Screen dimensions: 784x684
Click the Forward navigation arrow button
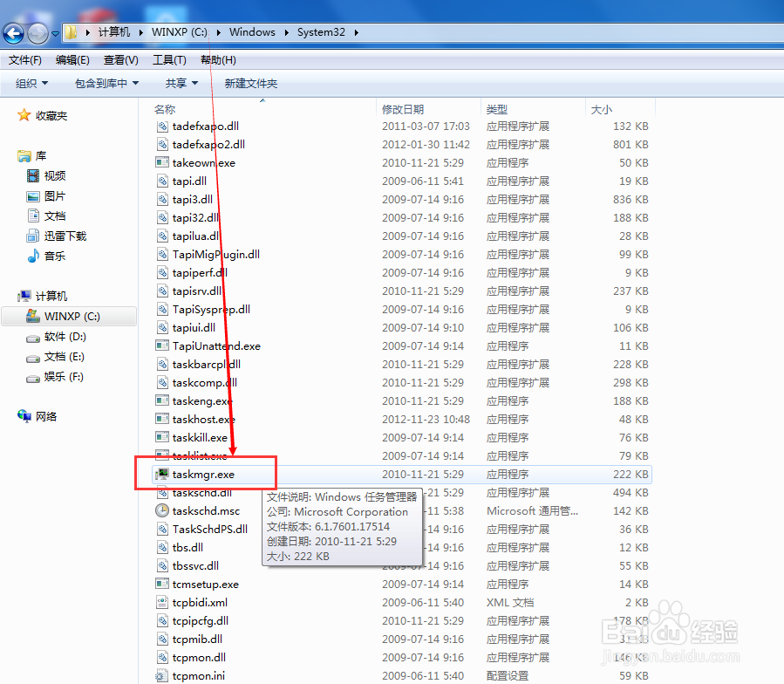coord(38,33)
